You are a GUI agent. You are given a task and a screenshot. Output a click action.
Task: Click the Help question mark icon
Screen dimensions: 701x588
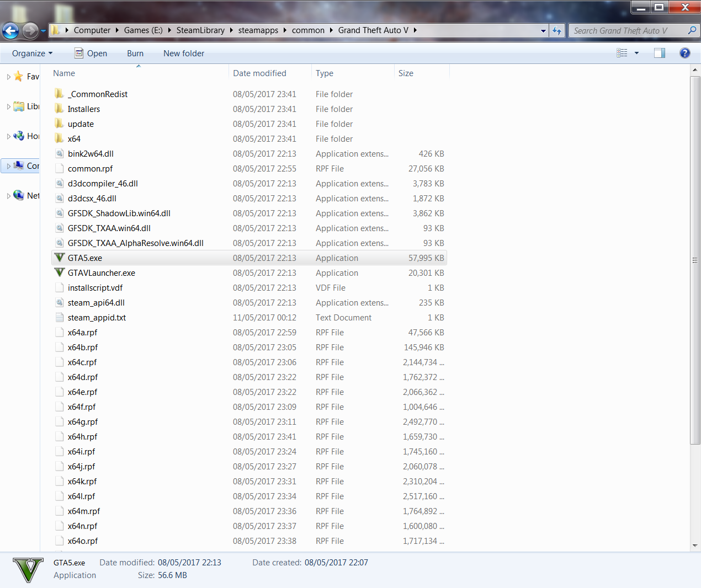point(685,53)
